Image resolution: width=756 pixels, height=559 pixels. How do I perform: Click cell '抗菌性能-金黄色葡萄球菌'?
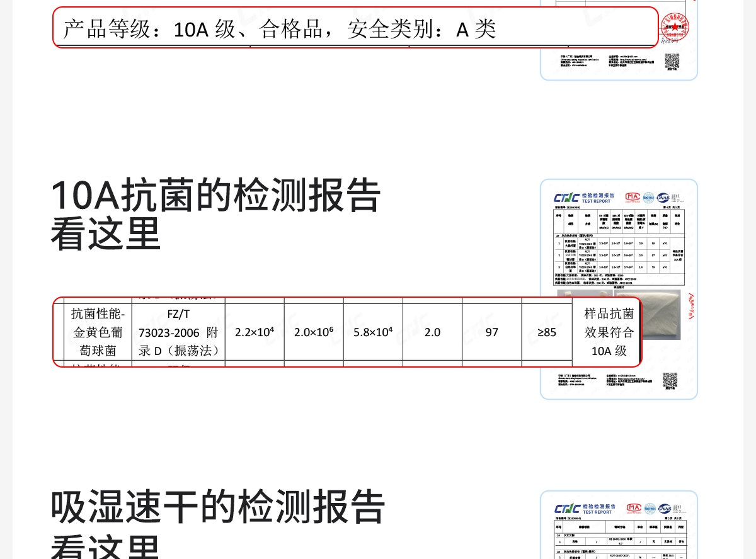98,332
